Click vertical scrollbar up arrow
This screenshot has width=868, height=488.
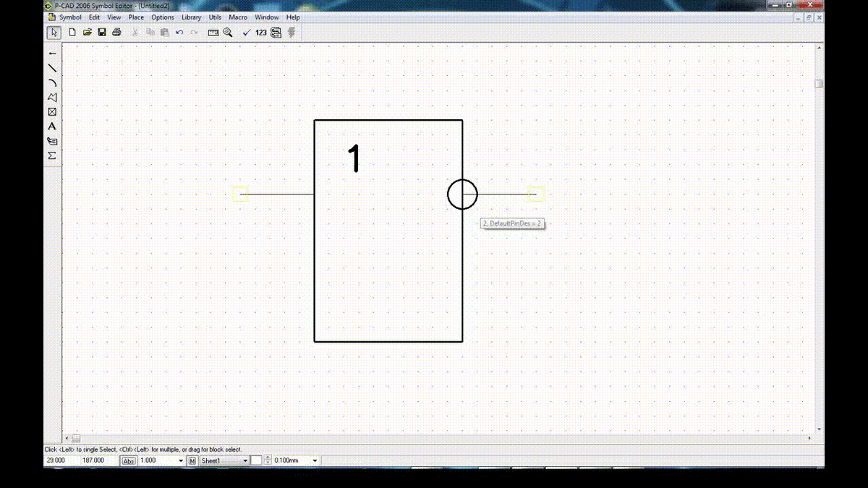pyautogui.click(x=819, y=46)
